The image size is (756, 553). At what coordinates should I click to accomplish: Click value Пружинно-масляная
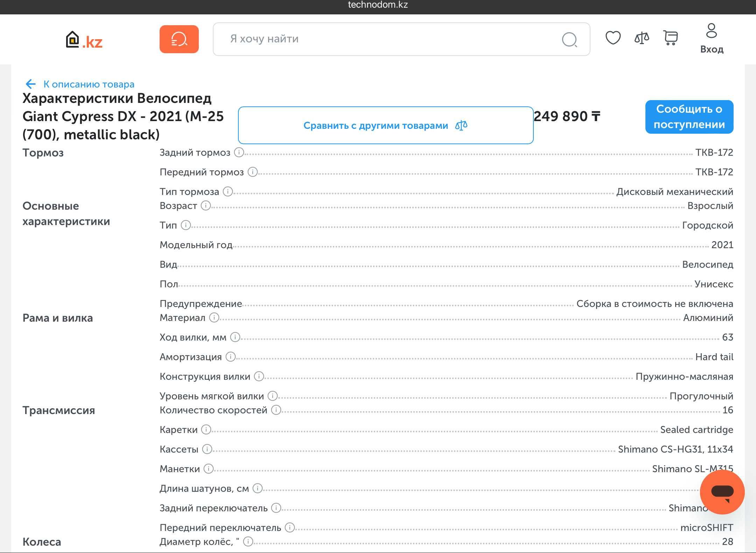[x=684, y=376]
